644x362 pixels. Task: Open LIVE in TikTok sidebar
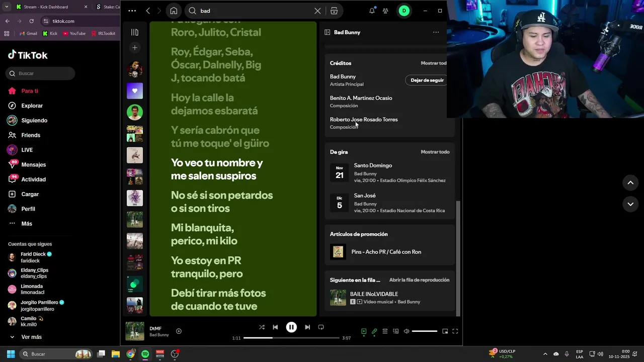tap(27, 150)
